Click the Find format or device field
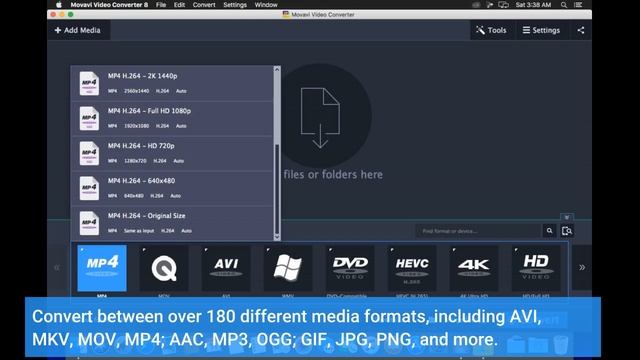This screenshot has width=640, height=360. [x=478, y=231]
